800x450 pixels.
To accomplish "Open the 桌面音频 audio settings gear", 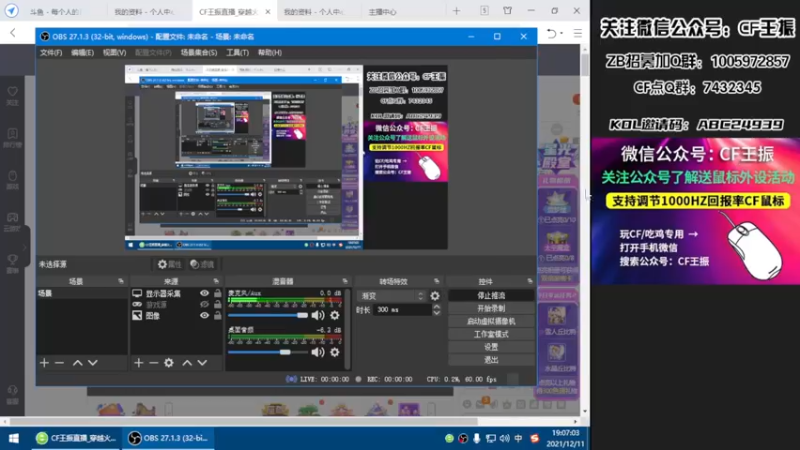I will [335, 352].
